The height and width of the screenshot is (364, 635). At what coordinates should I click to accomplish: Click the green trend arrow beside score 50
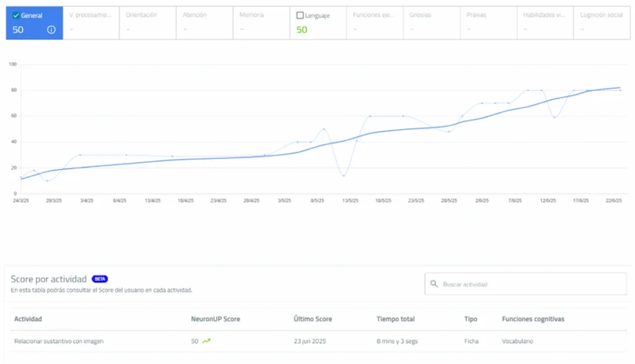(x=206, y=341)
